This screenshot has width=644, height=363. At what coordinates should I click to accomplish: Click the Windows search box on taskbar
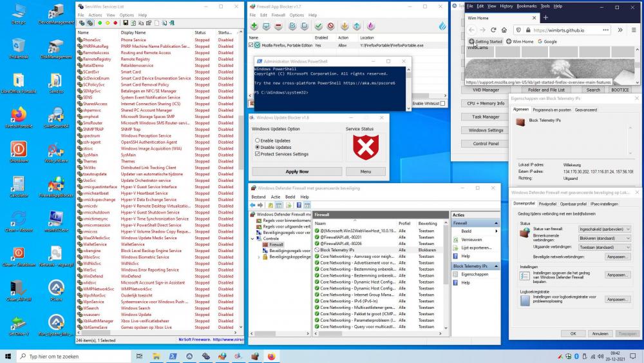[71, 356]
